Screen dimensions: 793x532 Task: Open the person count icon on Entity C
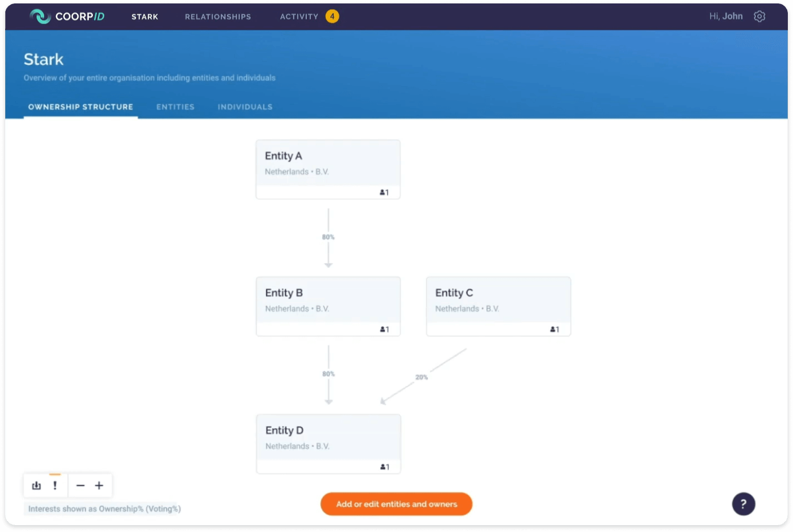point(554,330)
